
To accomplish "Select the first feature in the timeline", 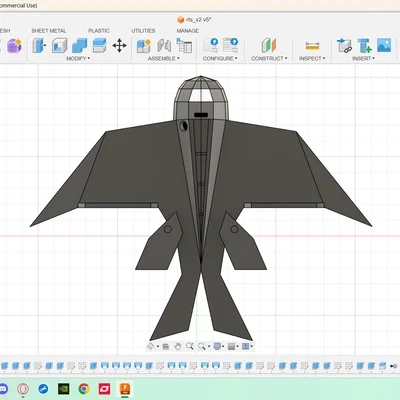I will (x=4, y=366).
